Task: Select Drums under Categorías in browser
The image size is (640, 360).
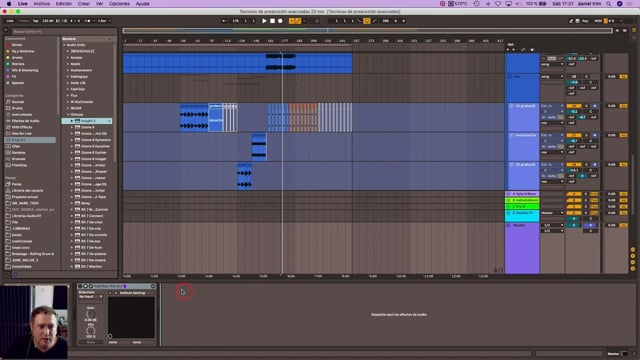Action: click(17, 108)
